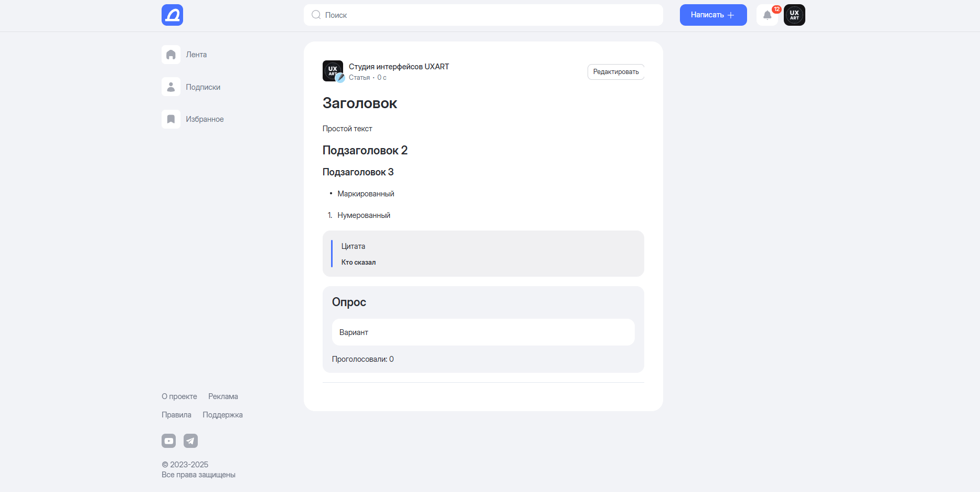Click the article author's avatar

333,71
